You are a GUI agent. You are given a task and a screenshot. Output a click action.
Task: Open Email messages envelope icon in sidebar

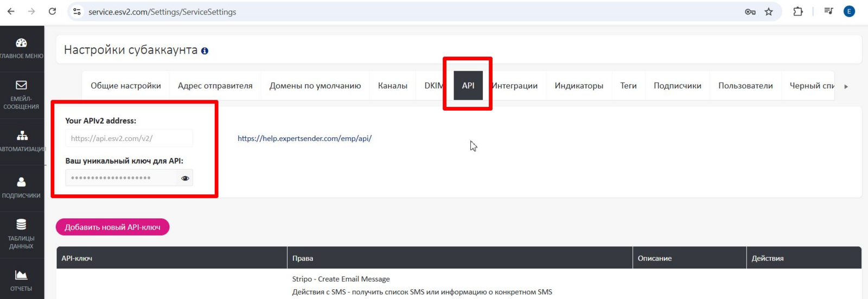pyautogui.click(x=21, y=85)
